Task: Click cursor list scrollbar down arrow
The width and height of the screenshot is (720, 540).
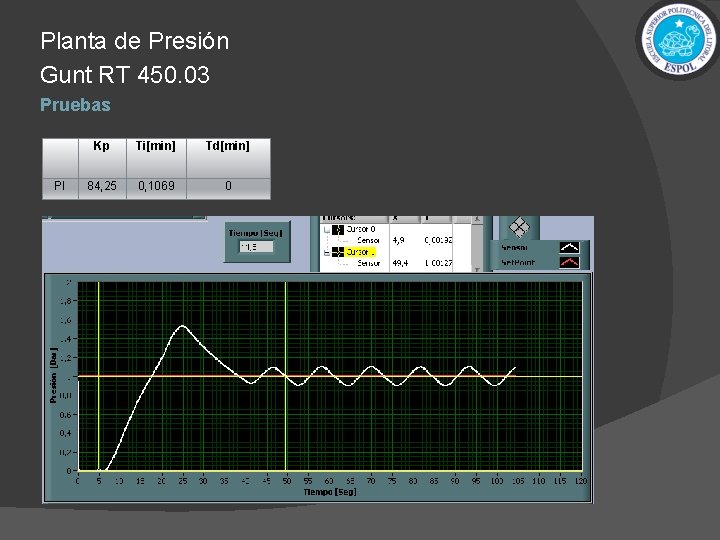Action: (x=477, y=269)
